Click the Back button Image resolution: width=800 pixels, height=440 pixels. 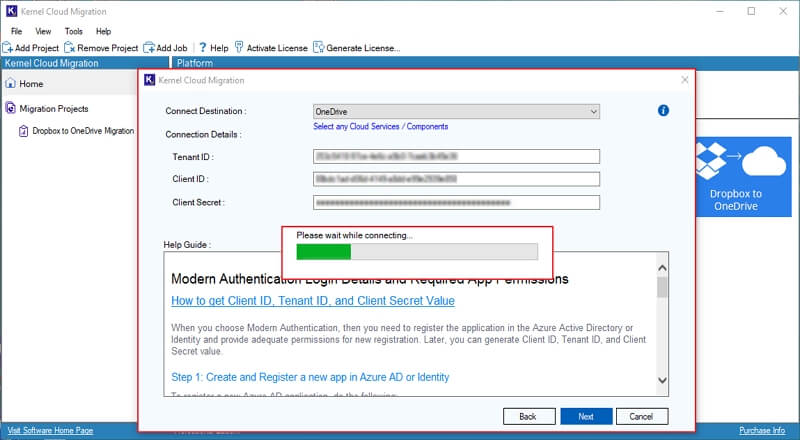[x=529, y=417]
